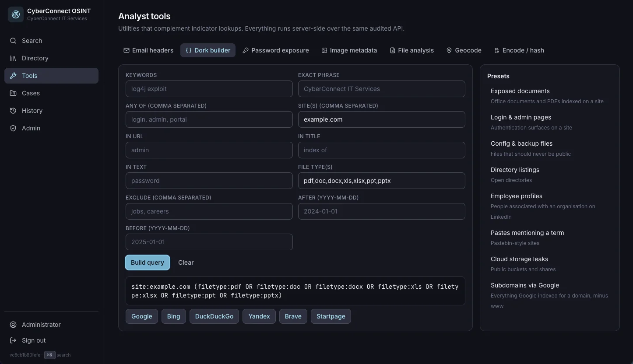Click the Clear button

[x=186, y=262]
